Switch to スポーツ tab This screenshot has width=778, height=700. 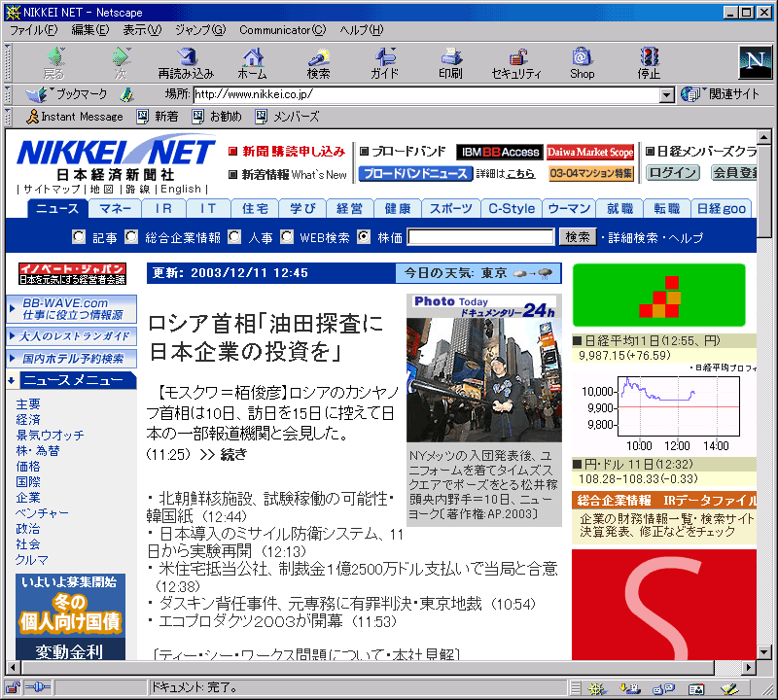(x=450, y=208)
